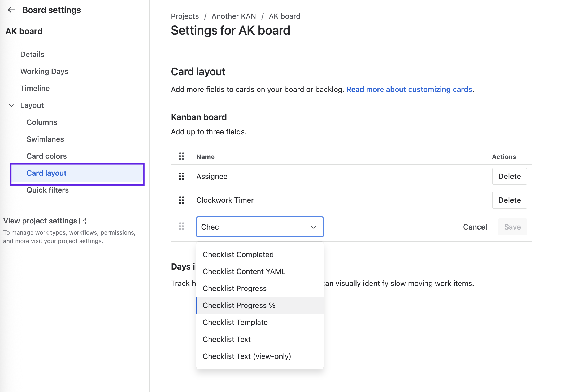Click Another KAN breadcrumb link

pyautogui.click(x=233, y=16)
